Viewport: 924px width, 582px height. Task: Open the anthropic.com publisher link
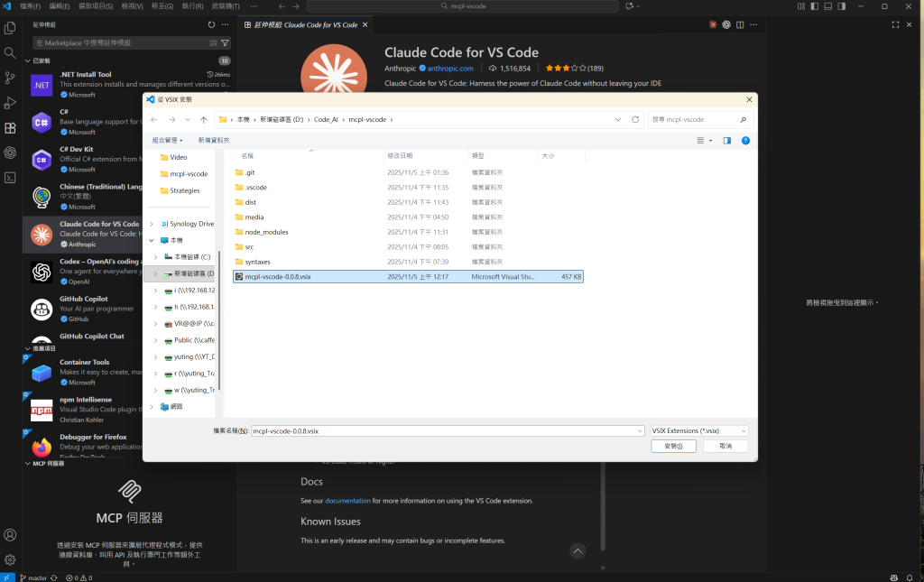[450, 69]
